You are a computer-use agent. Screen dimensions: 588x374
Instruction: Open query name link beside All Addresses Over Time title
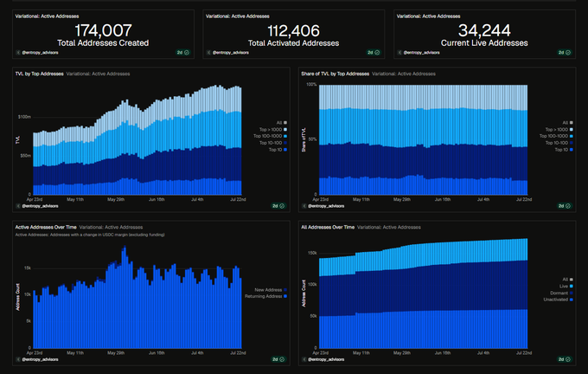[x=389, y=227]
